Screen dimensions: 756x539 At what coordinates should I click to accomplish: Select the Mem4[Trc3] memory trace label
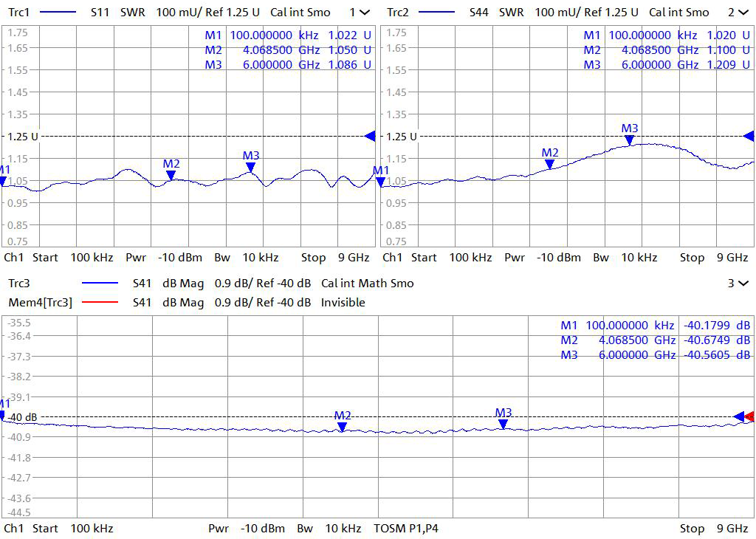click(x=40, y=303)
